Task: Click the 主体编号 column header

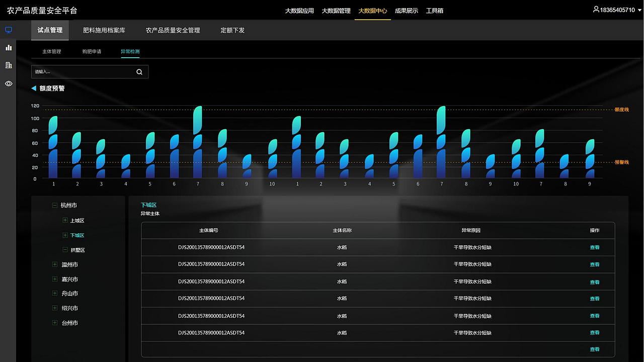Action: pyautogui.click(x=209, y=230)
